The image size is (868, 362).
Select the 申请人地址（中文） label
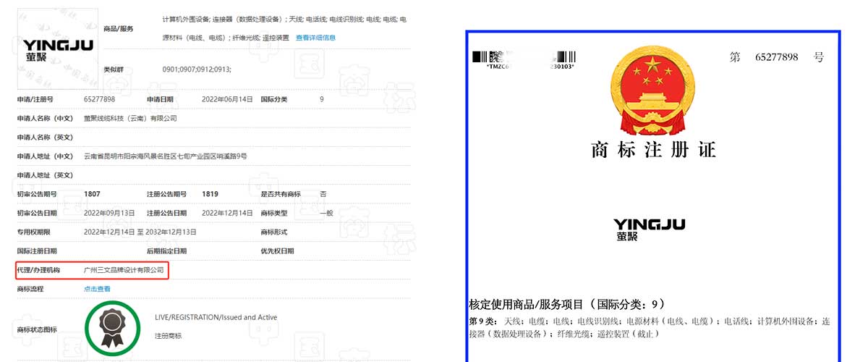point(45,156)
